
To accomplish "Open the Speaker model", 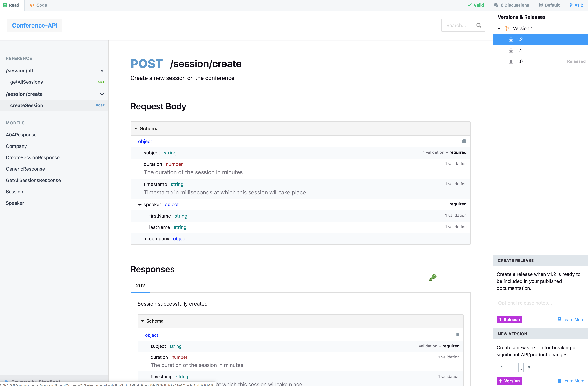I will pos(15,203).
